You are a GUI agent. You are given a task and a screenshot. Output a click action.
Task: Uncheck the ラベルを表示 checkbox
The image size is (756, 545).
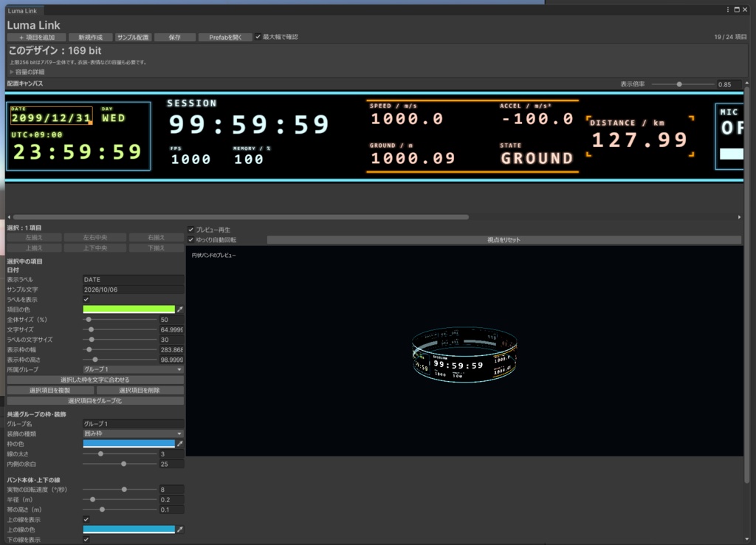click(x=86, y=300)
